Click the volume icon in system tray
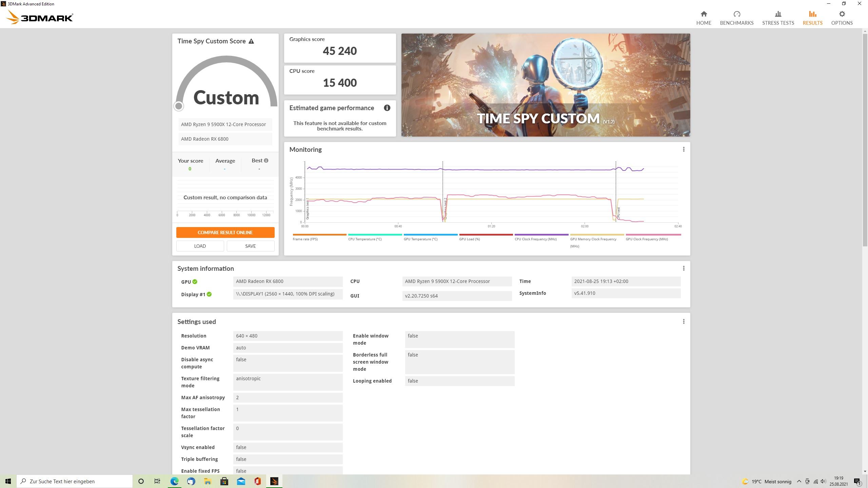 [824, 482]
